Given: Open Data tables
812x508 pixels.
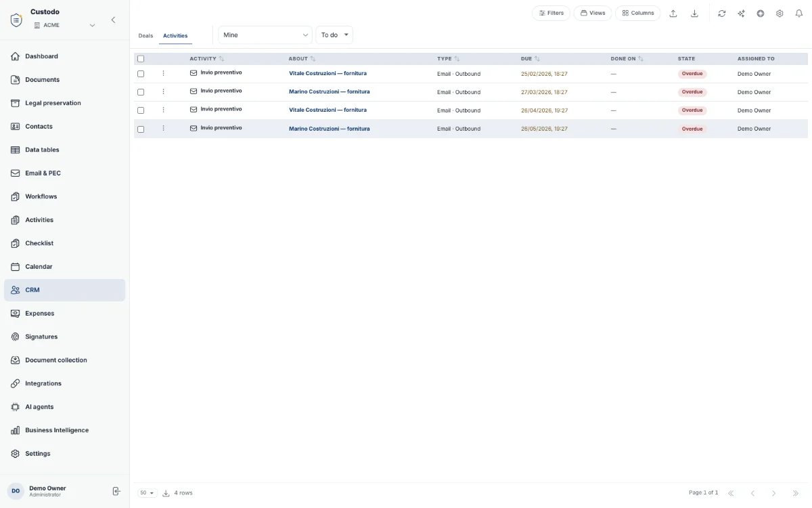Looking at the screenshot, I should point(64,150).
